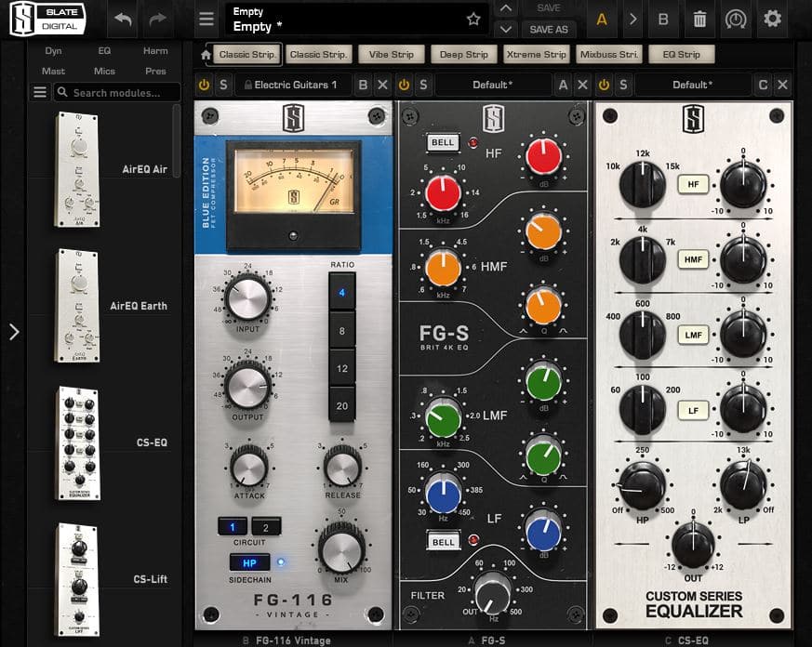Click the SAVE AS button
This screenshot has width=812, height=647.
tap(549, 30)
